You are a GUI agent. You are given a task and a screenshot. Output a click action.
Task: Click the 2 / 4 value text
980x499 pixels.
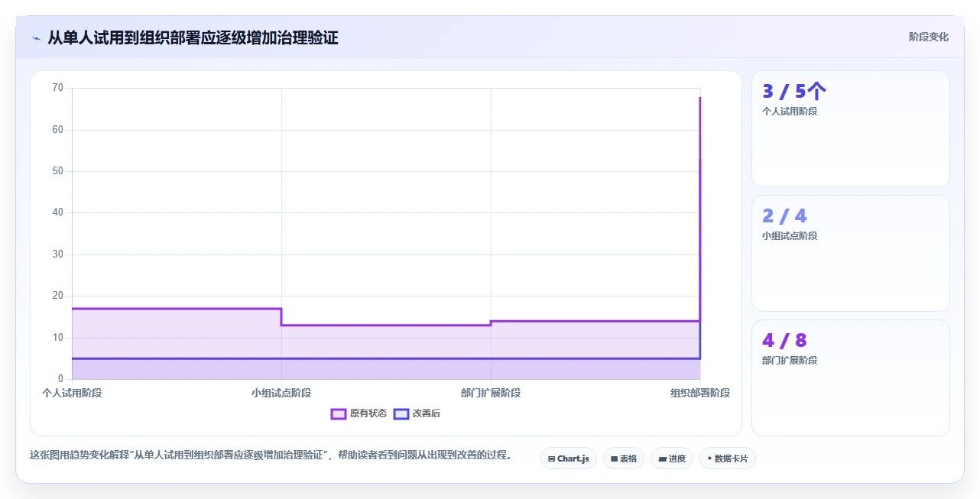[784, 215]
